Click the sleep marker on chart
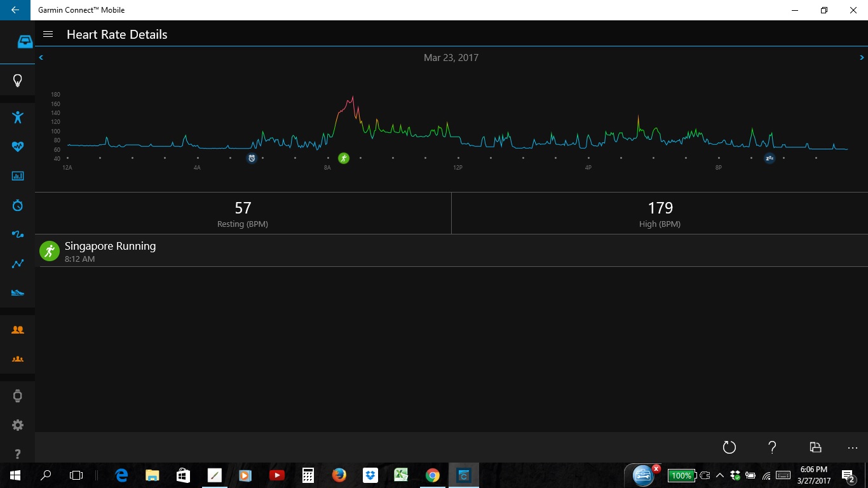Screen dimensions: 868x488 coord(770,158)
